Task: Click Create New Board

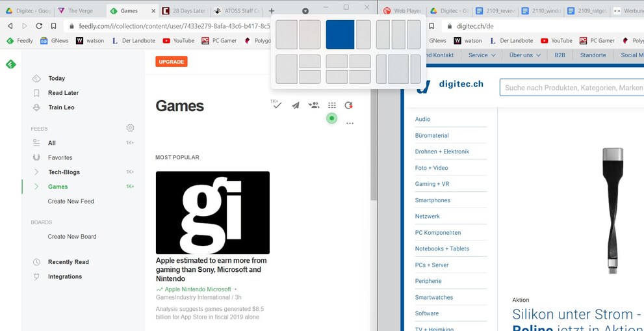Action: coord(72,237)
